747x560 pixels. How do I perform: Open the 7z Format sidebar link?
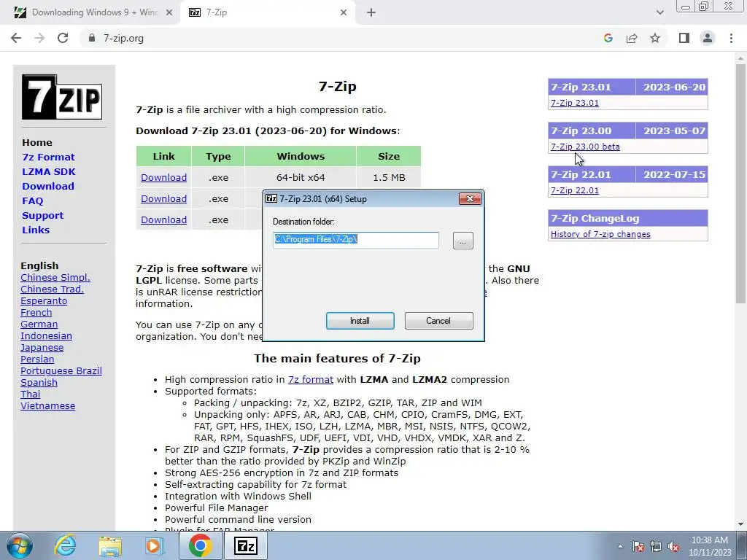click(x=48, y=157)
